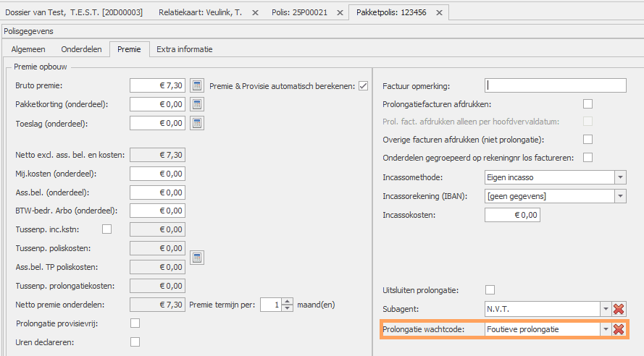This screenshot has width=644, height=356.
Task: Toggle Tussenp. inc.kstn checkbox
Action: point(106,229)
